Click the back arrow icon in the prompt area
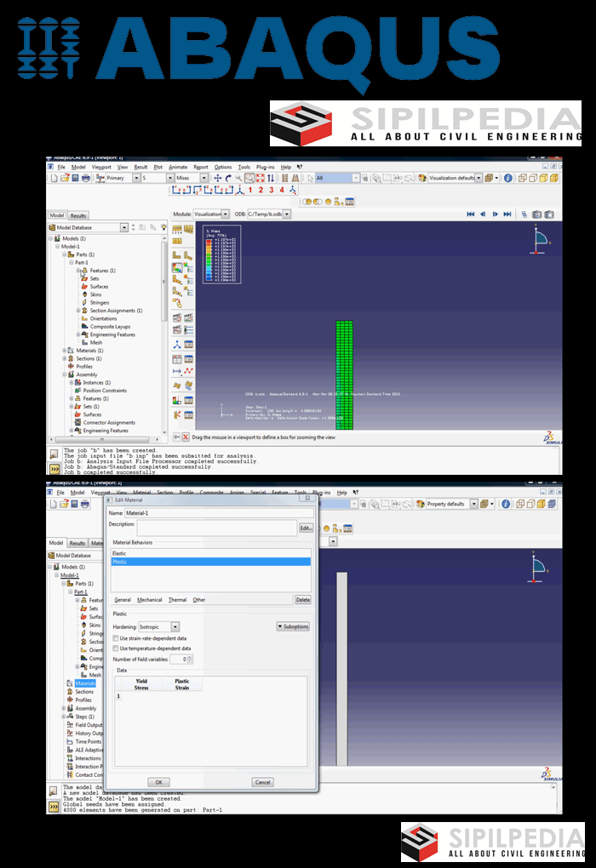596x868 pixels. pos(176,437)
